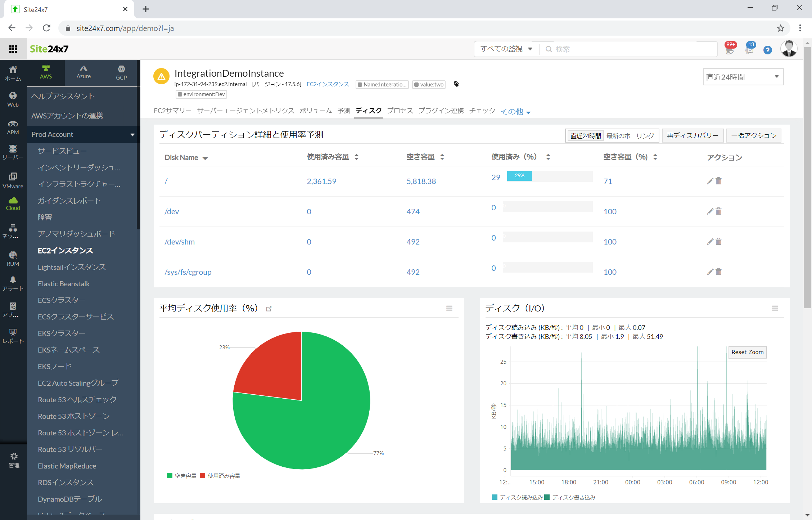
Task: Click the page vertical scrollbar
Action: pyautogui.click(x=807, y=177)
